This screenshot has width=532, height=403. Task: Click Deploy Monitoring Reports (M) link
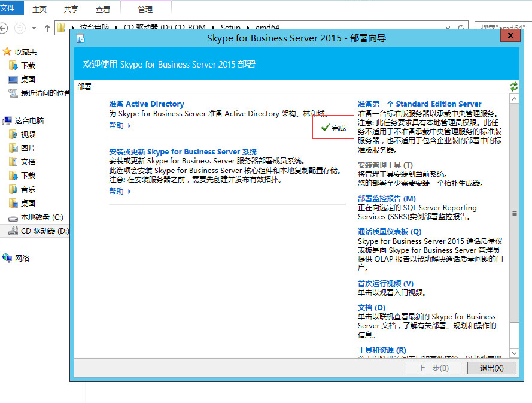pyautogui.click(x=387, y=199)
